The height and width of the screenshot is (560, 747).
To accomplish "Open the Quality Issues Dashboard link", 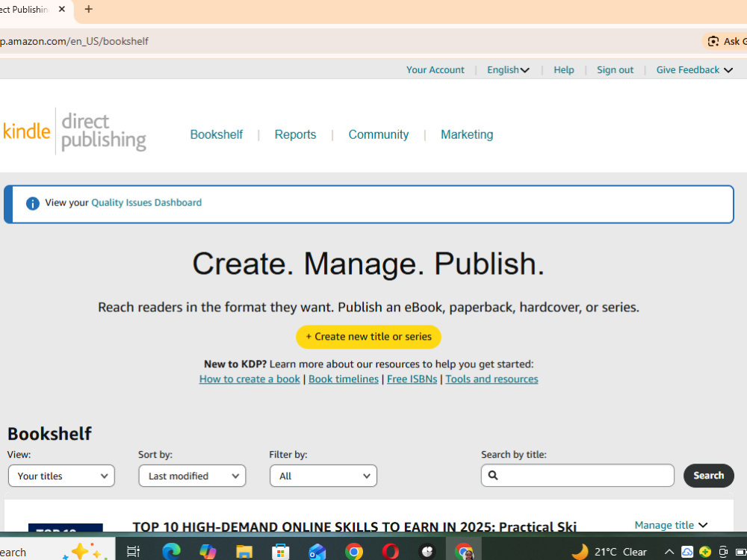I will pyautogui.click(x=146, y=203).
